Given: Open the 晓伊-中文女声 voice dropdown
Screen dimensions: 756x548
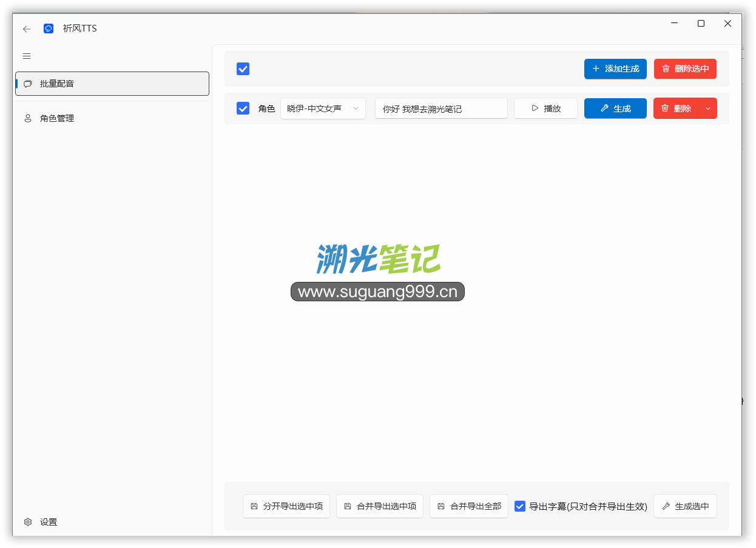Looking at the screenshot, I should [323, 109].
